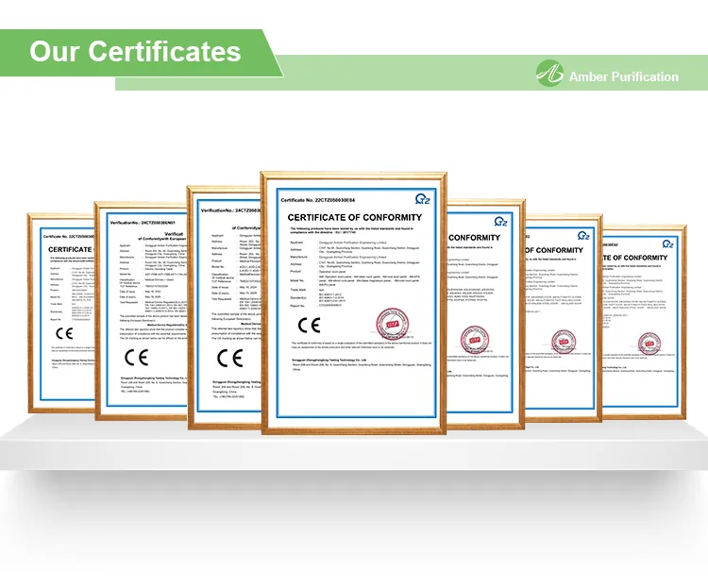Image resolution: width=708 pixels, height=588 pixels.
Task: Click the red stamp on the sixth certificate
Action: coord(565,344)
